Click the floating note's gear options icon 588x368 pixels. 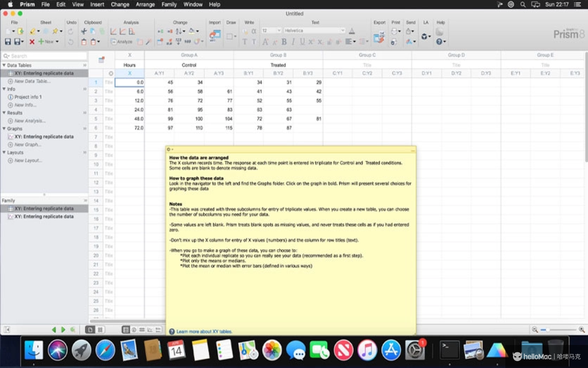point(169,149)
